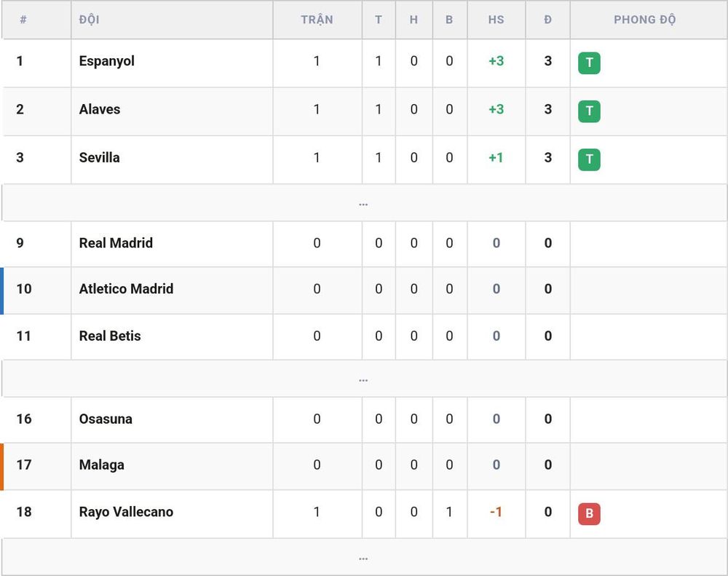Click the Alaves team name
The width and height of the screenshot is (728, 576).
pyautogui.click(x=99, y=110)
